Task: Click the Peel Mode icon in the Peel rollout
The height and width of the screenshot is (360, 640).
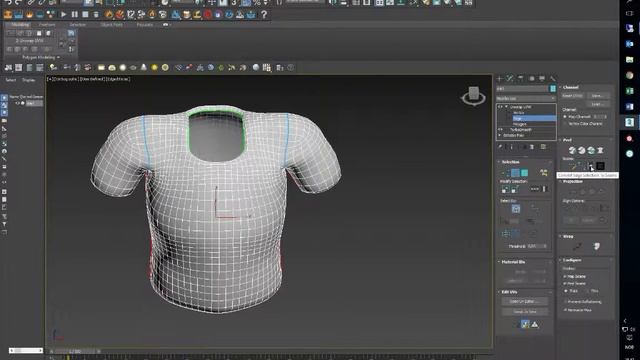Action: click(x=582, y=150)
